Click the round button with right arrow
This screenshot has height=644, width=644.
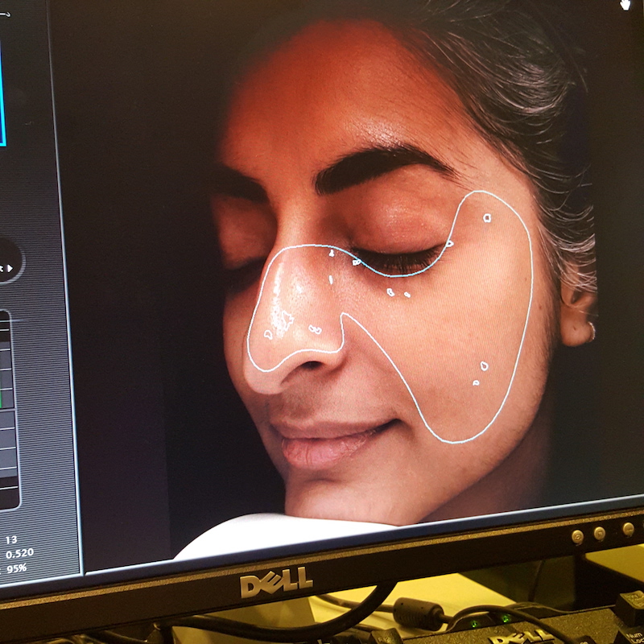pos(8,263)
